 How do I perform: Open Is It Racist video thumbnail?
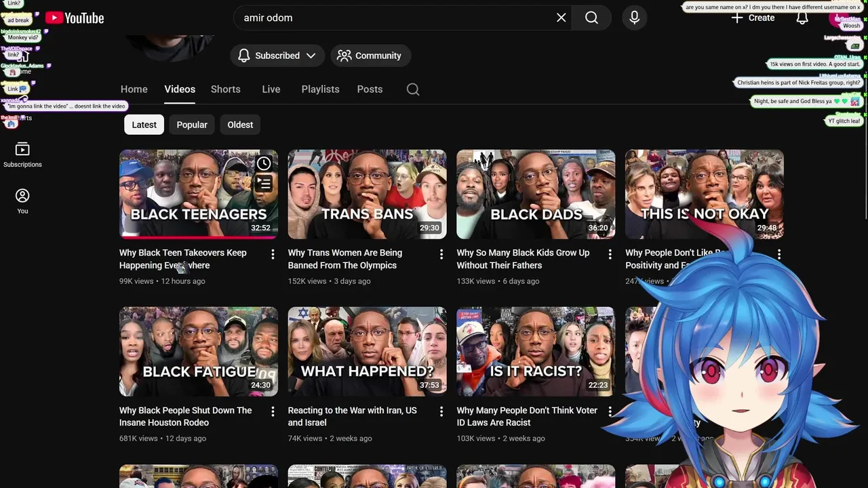pos(536,352)
